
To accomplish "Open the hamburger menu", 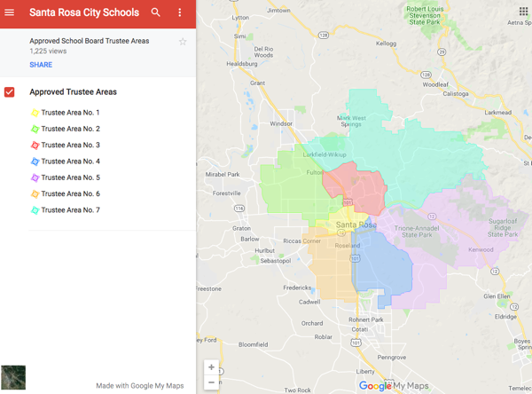I will point(10,12).
